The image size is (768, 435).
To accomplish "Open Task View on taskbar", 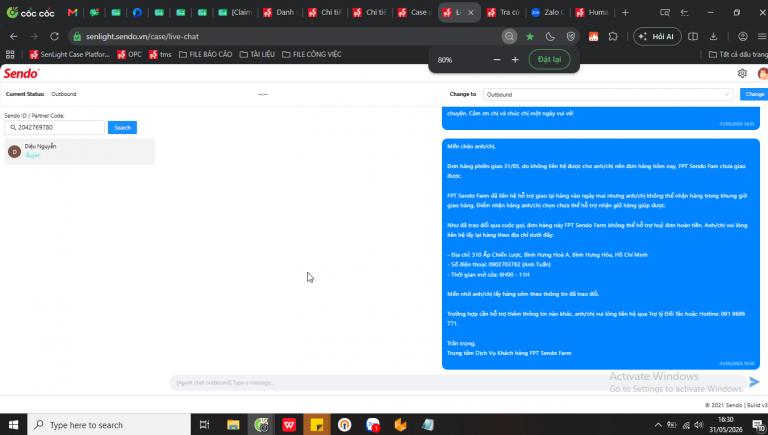I will tap(204, 425).
